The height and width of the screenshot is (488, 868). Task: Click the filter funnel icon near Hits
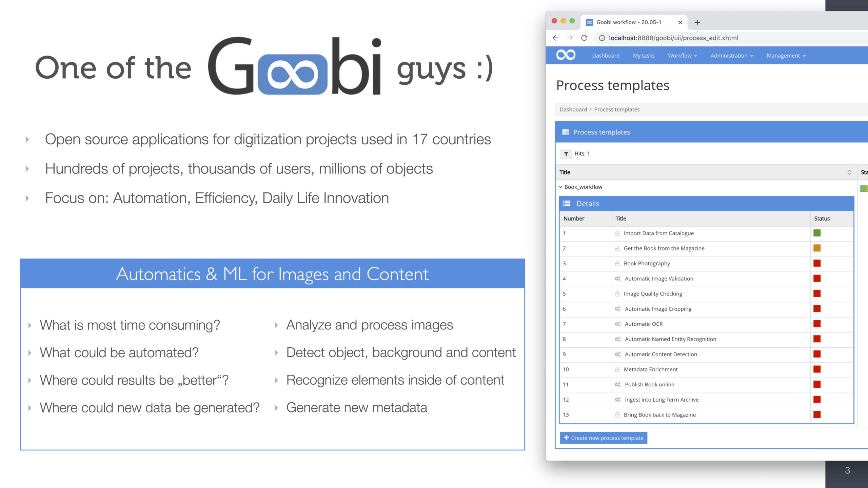(x=566, y=154)
